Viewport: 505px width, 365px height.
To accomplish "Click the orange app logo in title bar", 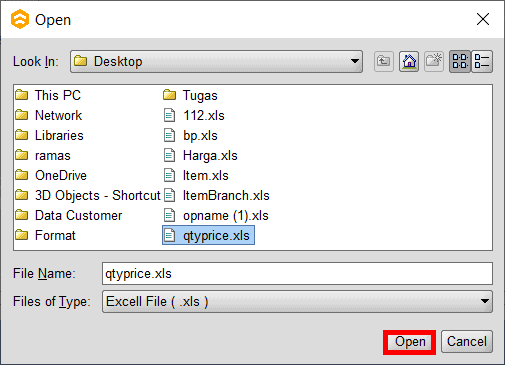I will click(20, 19).
